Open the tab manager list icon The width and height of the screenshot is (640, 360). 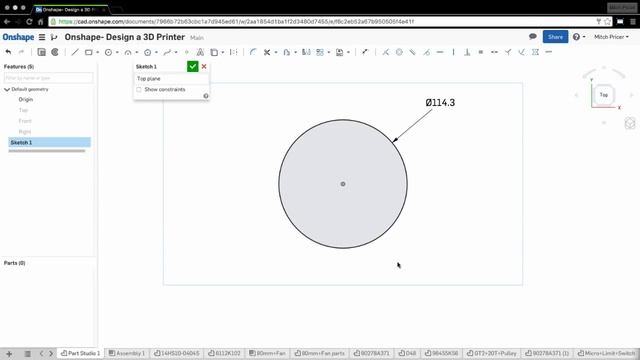[27, 354]
